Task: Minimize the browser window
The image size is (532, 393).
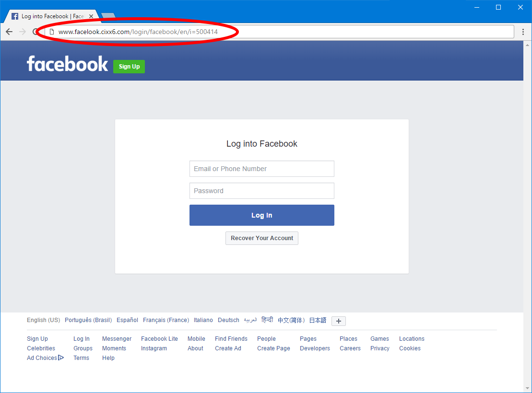Action: tap(477, 7)
